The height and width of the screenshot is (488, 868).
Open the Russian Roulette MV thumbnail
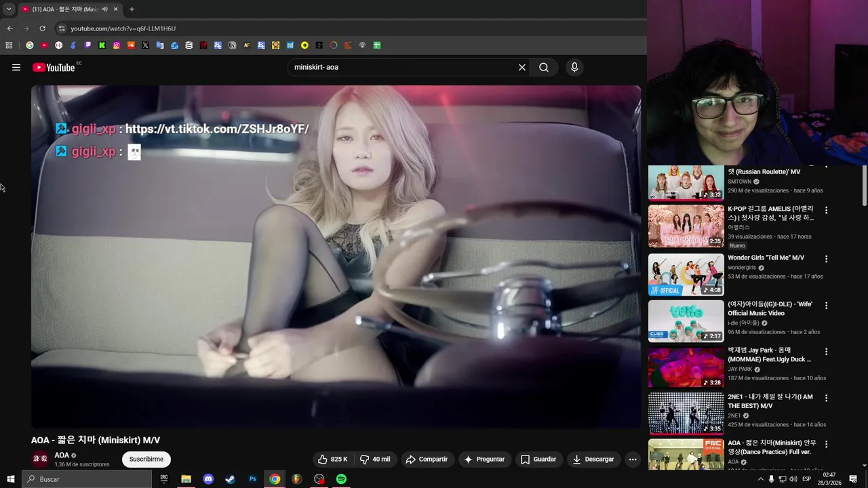[686, 182]
